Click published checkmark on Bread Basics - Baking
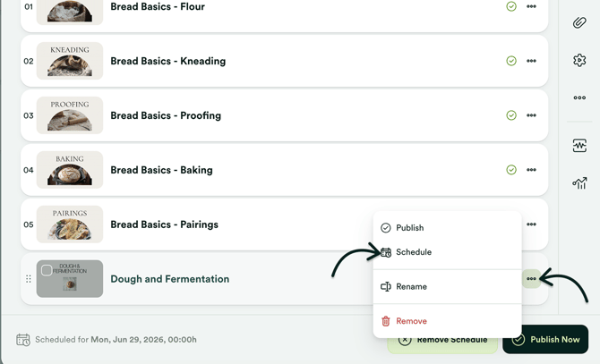The height and width of the screenshot is (364, 600). (x=511, y=170)
